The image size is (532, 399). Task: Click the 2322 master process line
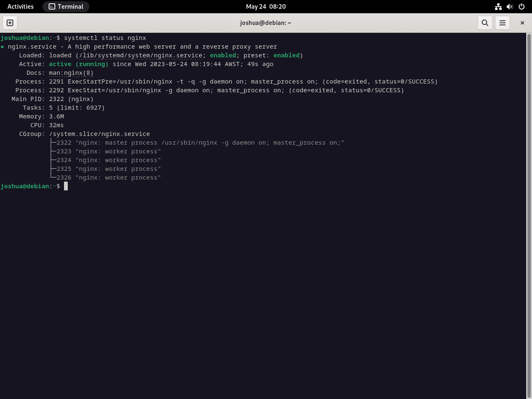click(200, 143)
